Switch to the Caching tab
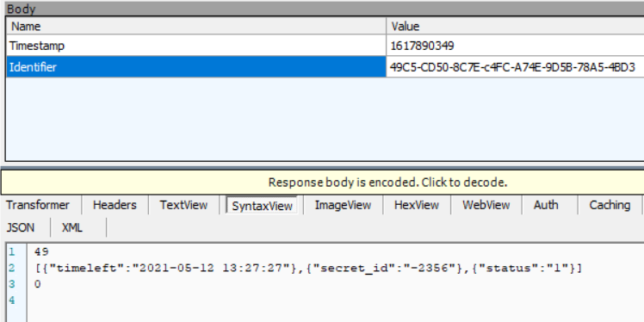 [x=610, y=205]
